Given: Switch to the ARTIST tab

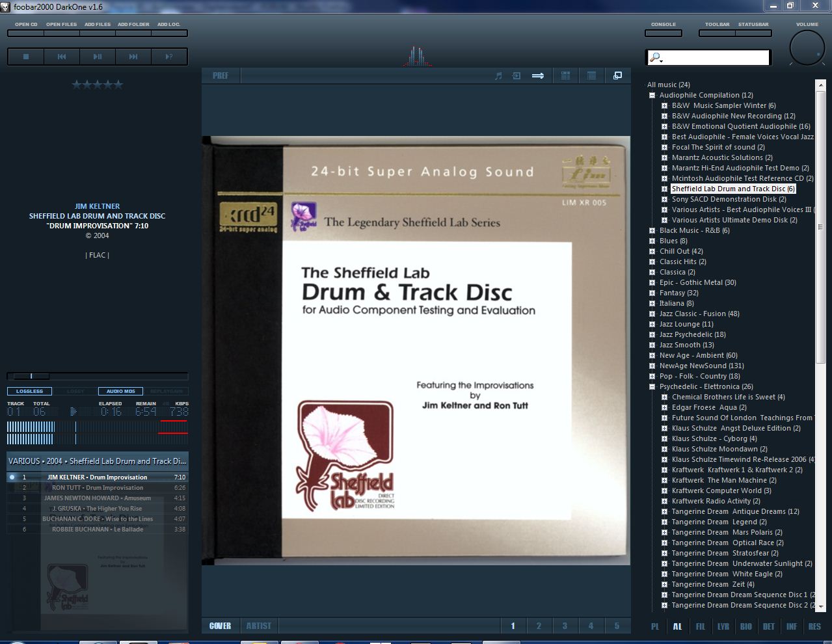Looking at the screenshot, I should [x=258, y=626].
